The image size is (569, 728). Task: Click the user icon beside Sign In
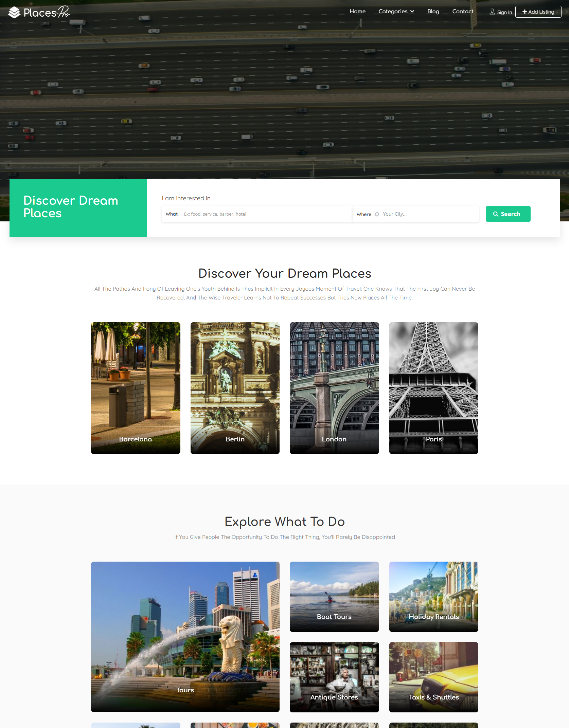[492, 12]
